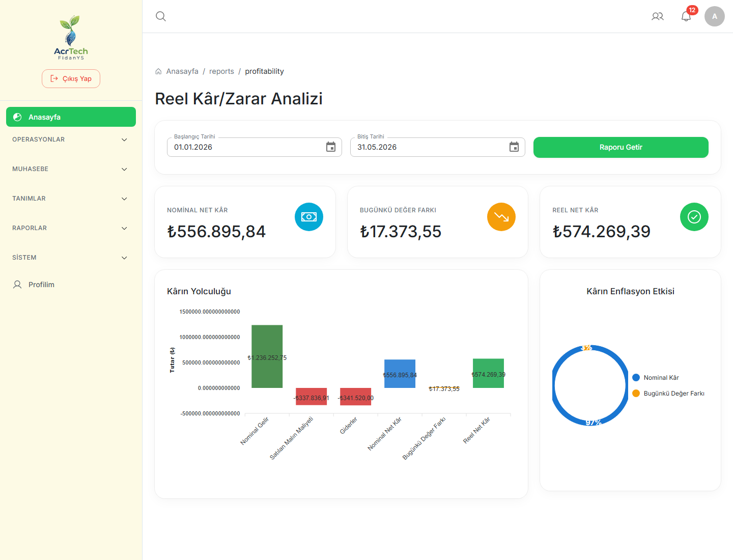The height and width of the screenshot is (560, 733).
Task: Click the Çıkış Yap logout button
Action: (71, 79)
